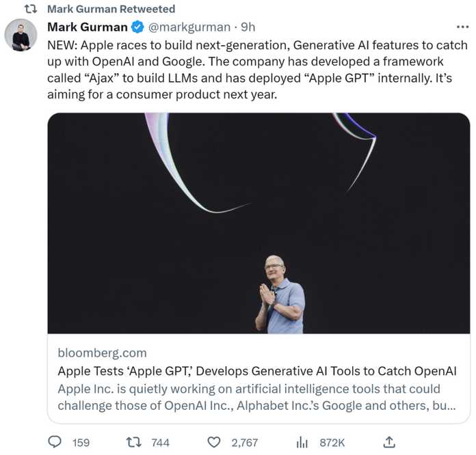This screenshot has width=476, height=455.
Task: Open tweet analytics bar chart icon
Action: click(302, 443)
